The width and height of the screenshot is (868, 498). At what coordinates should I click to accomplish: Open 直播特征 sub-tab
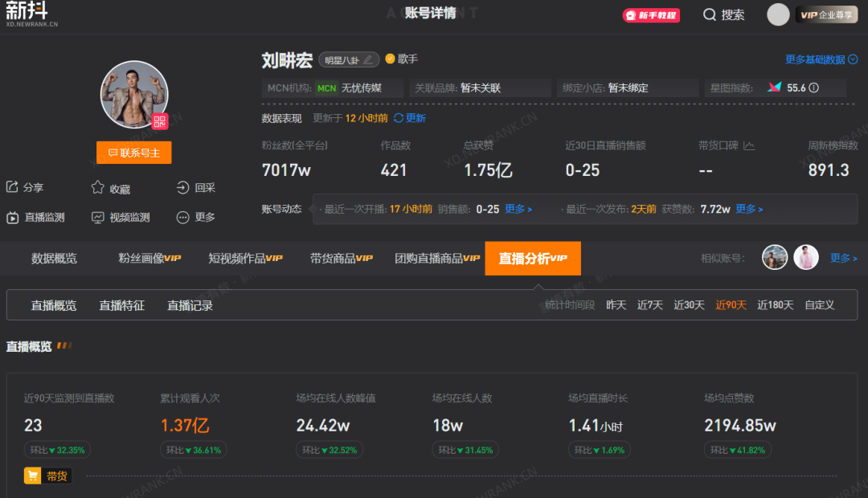click(x=122, y=305)
